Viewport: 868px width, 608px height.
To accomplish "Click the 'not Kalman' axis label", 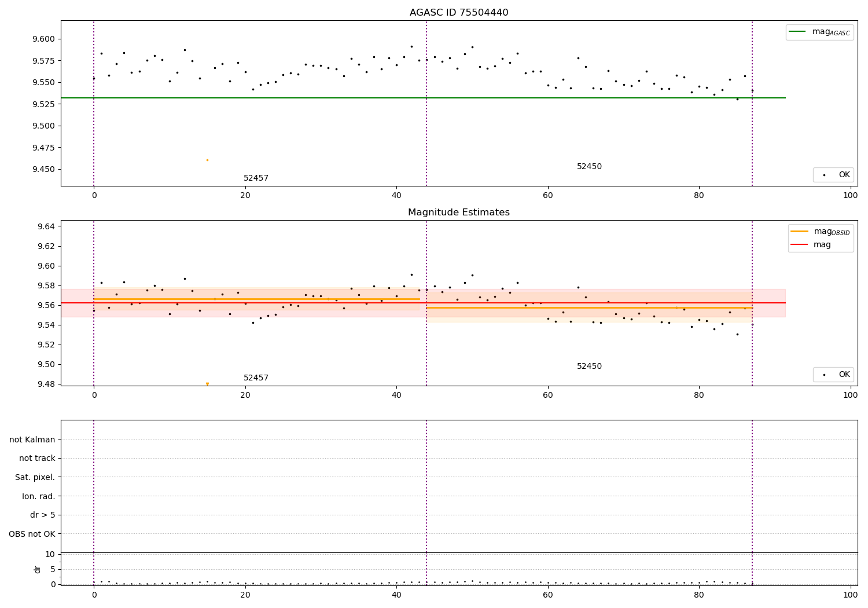I will [32, 440].
